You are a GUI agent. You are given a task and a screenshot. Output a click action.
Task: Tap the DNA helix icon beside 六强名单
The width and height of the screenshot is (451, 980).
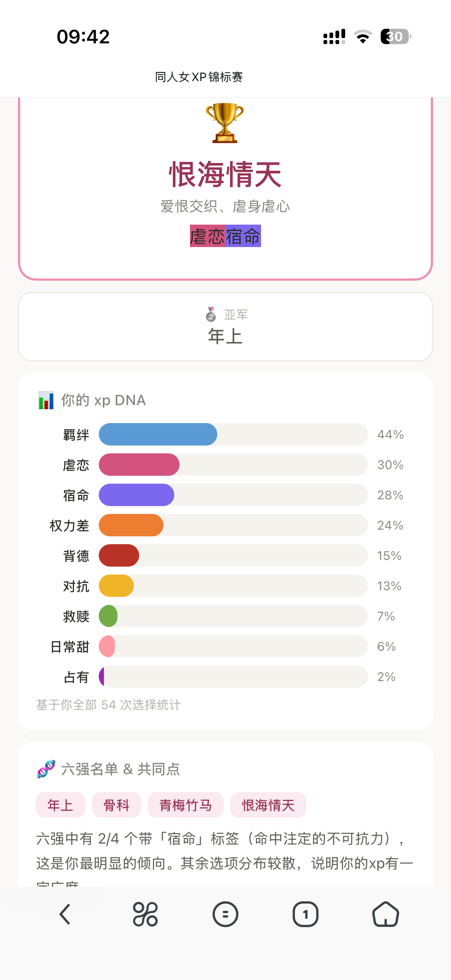point(46,769)
